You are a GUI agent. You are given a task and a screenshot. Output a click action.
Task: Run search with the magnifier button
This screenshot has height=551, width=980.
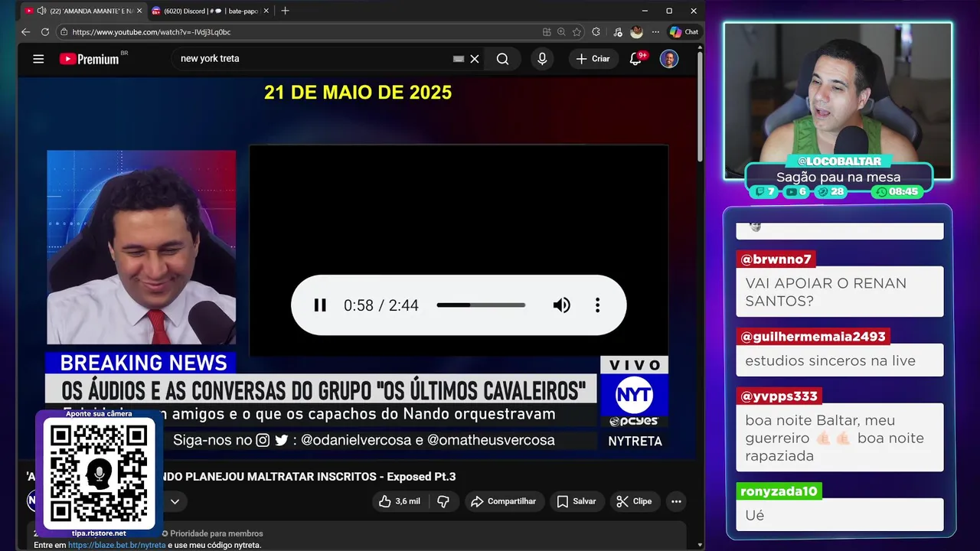click(x=502, y=59)
